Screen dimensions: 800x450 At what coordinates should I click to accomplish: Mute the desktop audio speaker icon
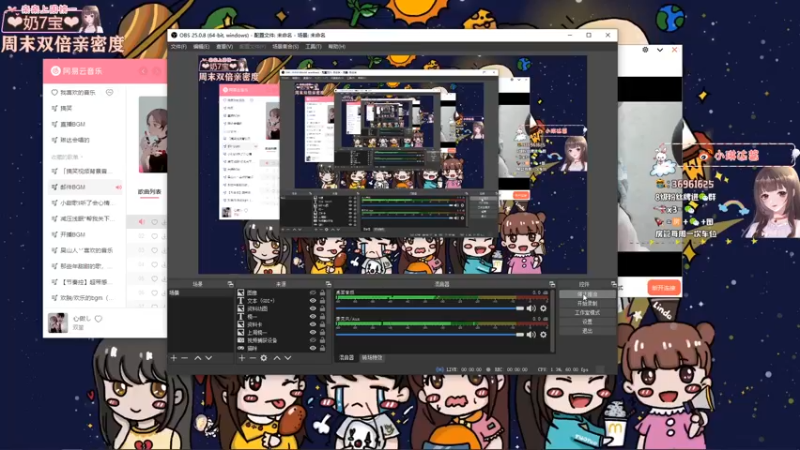point(531,308)
